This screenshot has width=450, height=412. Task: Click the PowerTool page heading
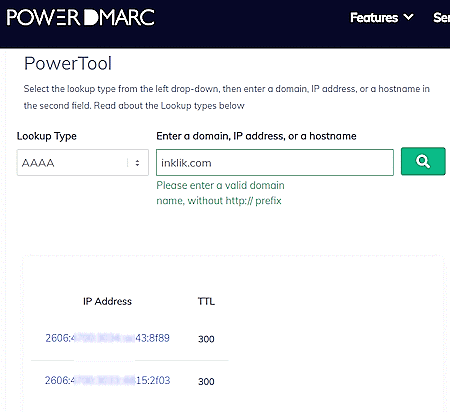(68, 63)
